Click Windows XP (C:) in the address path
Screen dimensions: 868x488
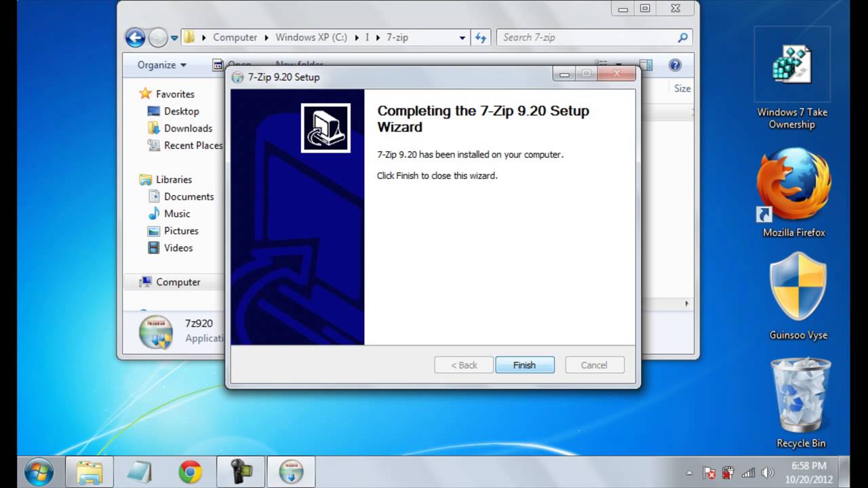point(311,37)
